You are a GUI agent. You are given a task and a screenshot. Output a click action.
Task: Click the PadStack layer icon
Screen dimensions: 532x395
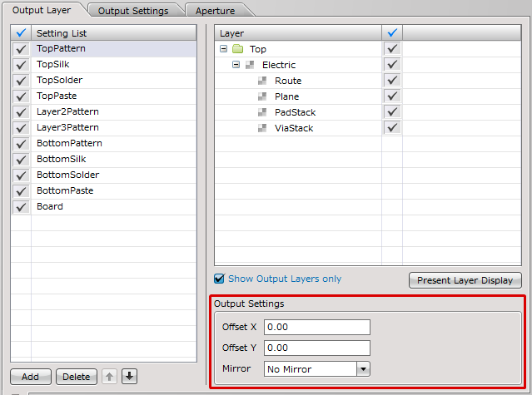262,112
